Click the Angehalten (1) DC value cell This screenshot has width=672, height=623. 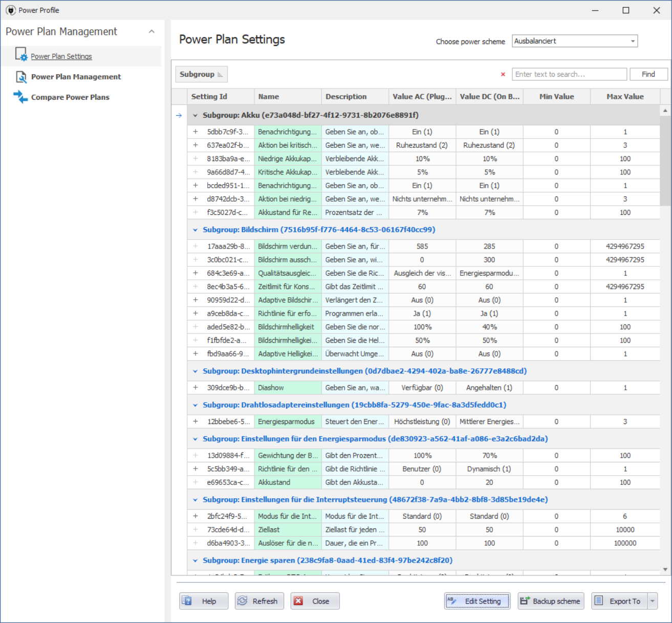489,388
